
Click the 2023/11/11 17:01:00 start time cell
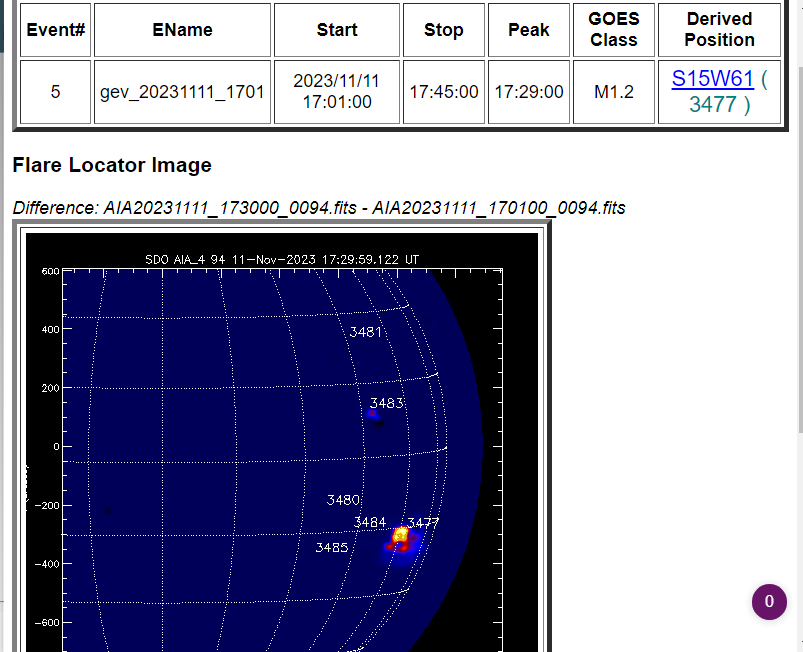(x=337, y=92)
